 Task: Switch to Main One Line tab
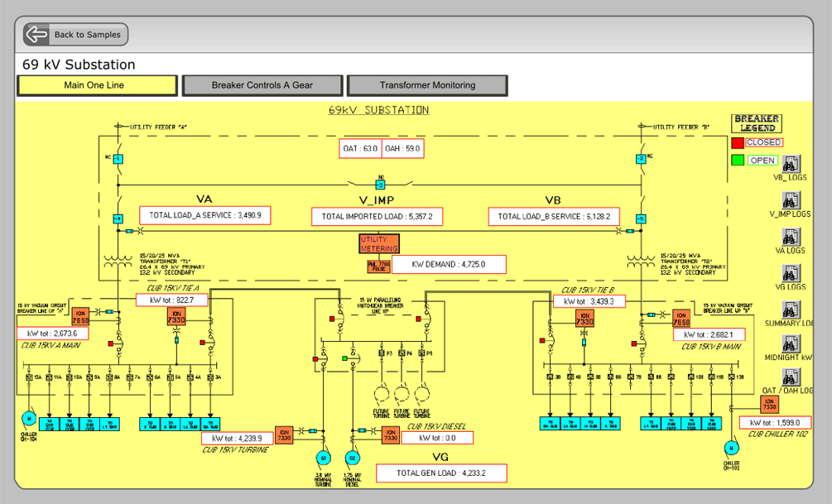97,85
